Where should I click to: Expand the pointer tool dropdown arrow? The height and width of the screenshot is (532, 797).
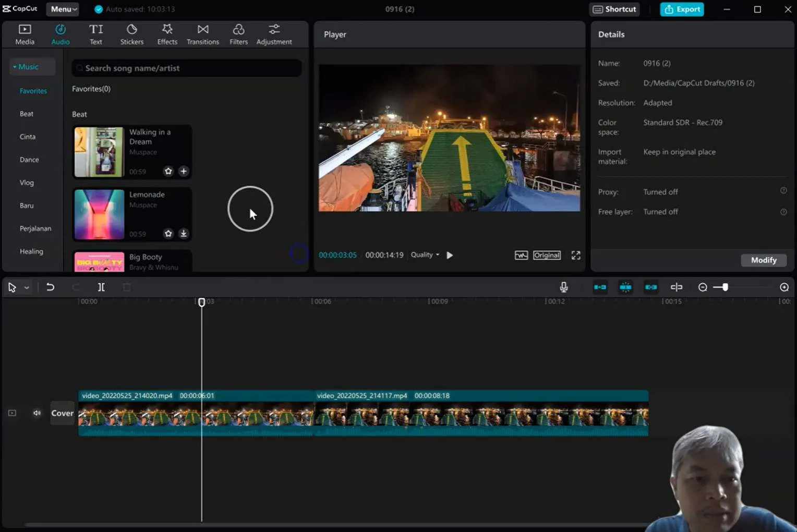[x=27, y=287]
